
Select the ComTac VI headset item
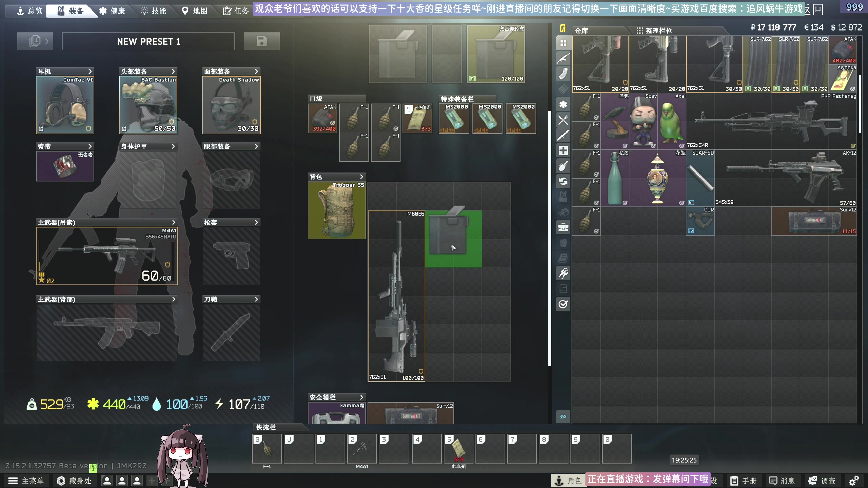65,105
